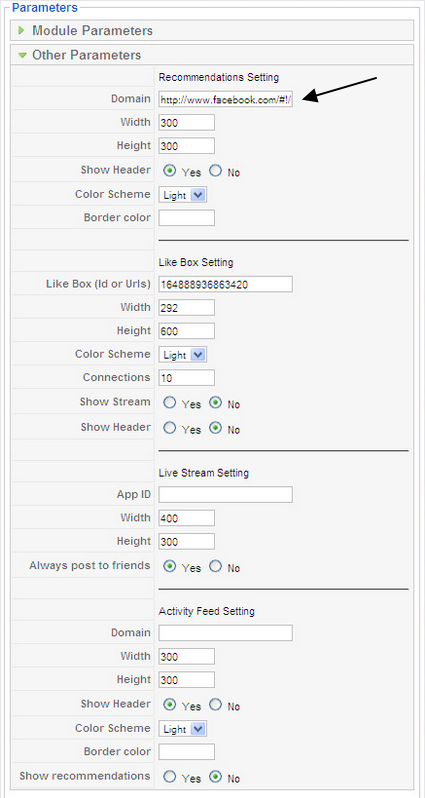Choose No for Always post to friends

[x=216, y=566]
